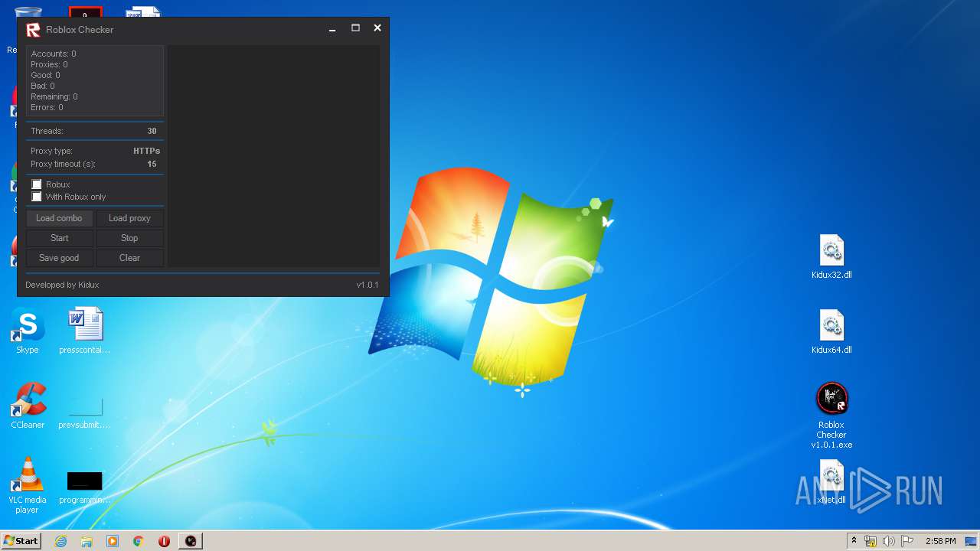Select the programm desktop file icon

tap(85, 487)
